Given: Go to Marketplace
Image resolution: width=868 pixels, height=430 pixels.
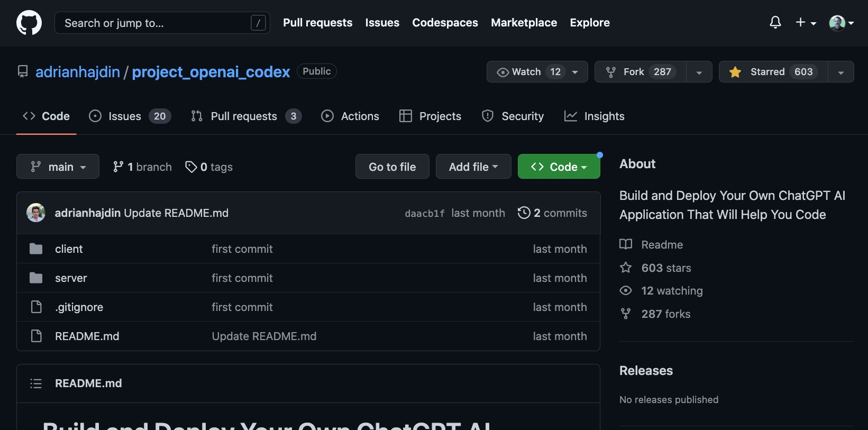Looking at the screenshot, I should coord(524,23).
